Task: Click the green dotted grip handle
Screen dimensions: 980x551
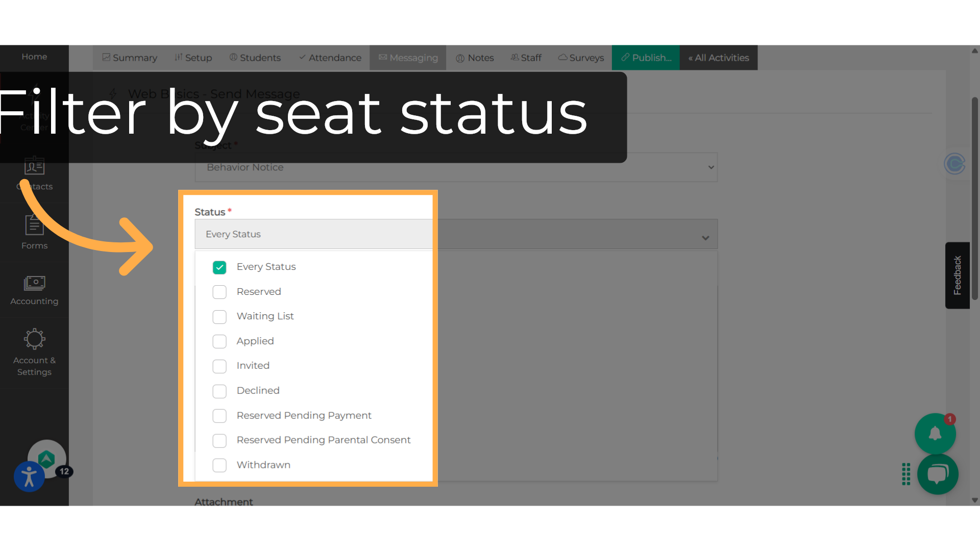Action: pos(906,474)
